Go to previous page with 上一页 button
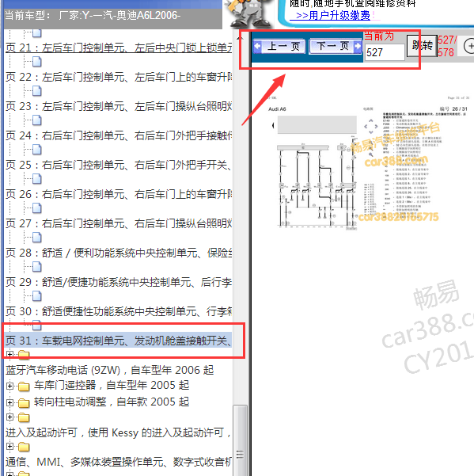474x476 pixels. (279, 47)
